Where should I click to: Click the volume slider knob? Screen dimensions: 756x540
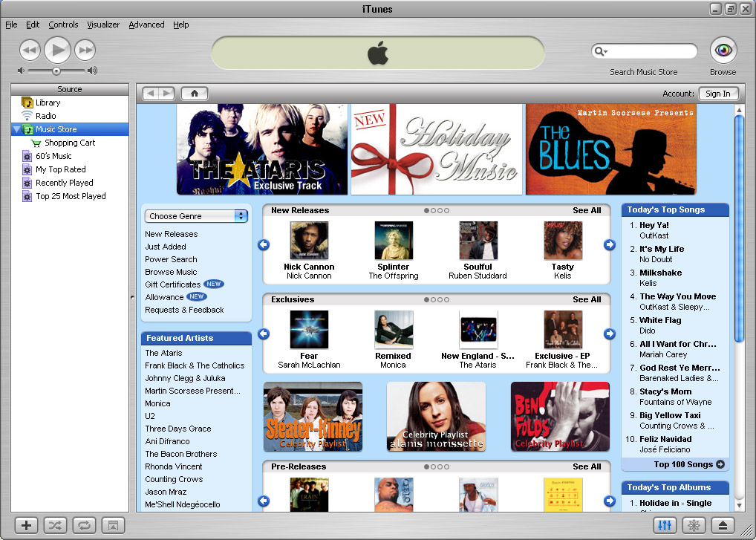point(56,71)
